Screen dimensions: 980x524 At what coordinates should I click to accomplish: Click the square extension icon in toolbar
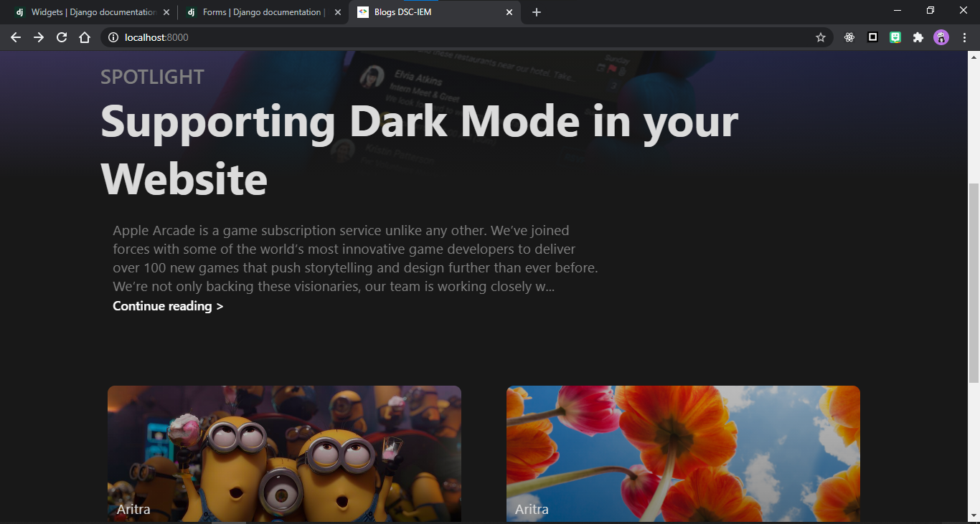[x=872, y=37]
